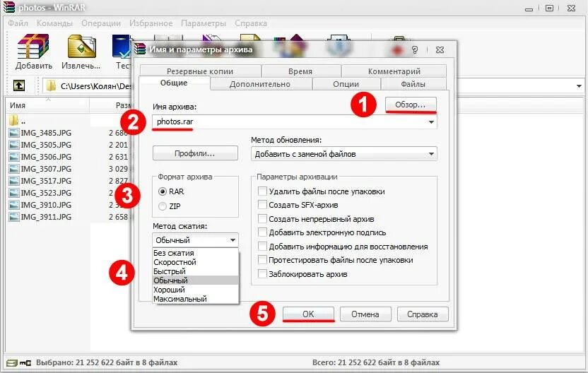Select IMG_3507.JPG file name
This screenshot has width=588, height=373.
[46, 169]
